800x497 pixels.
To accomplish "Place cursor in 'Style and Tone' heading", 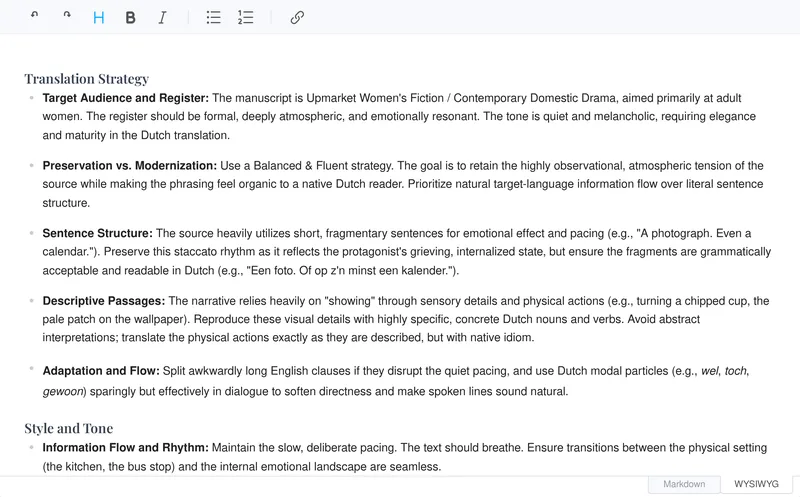I will (x=69, y=428).
